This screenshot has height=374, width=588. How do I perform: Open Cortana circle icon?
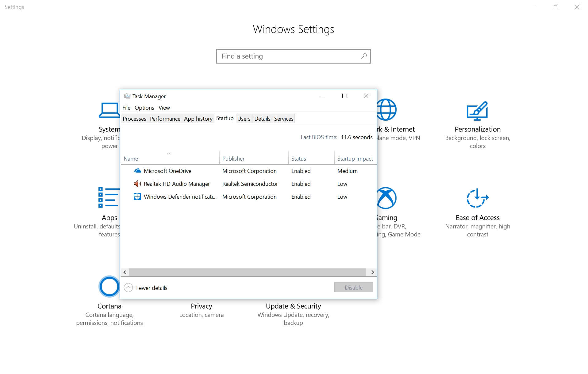[x=109, y=286]
